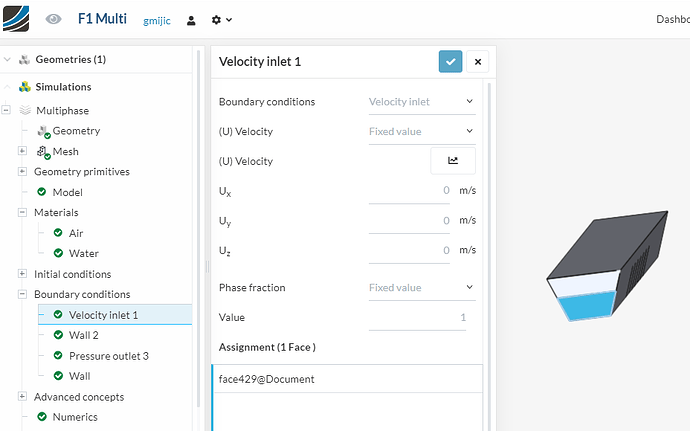Open the settings gear menu
The image size is (690, 431).
221,20
